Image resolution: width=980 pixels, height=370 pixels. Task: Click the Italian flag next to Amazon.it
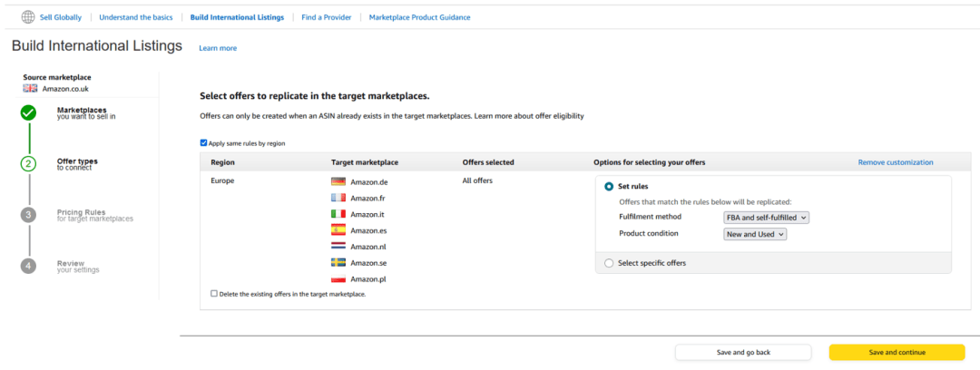point(338,215)
